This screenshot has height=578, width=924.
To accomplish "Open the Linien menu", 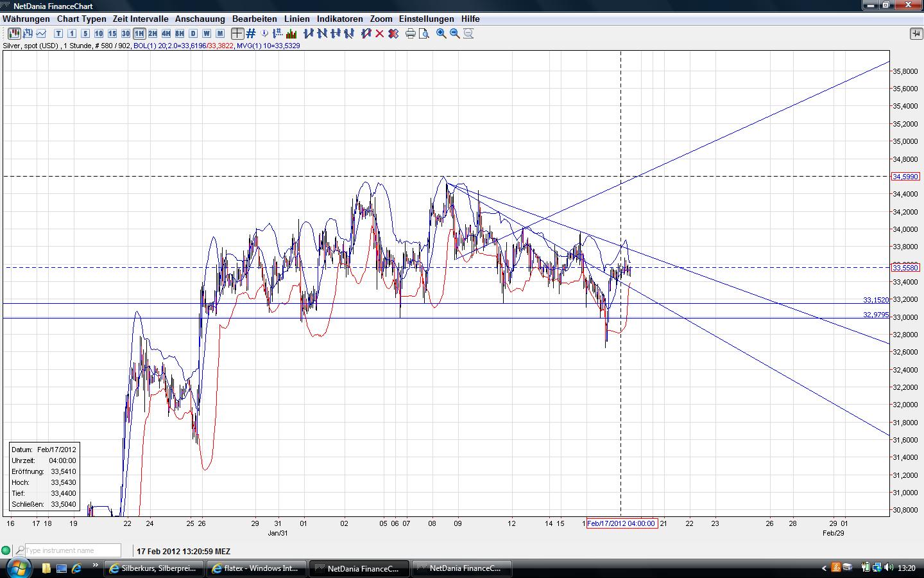I will 296,19.
